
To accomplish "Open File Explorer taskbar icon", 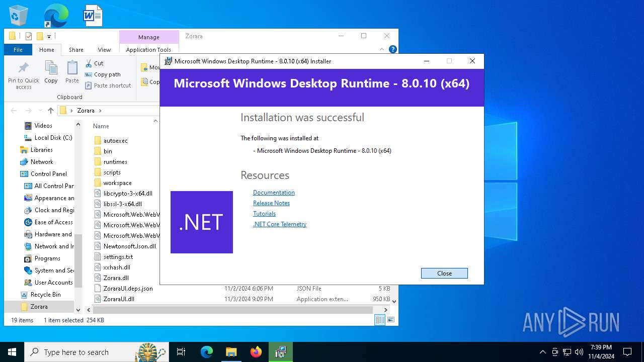I will click(x=231, y=352).
